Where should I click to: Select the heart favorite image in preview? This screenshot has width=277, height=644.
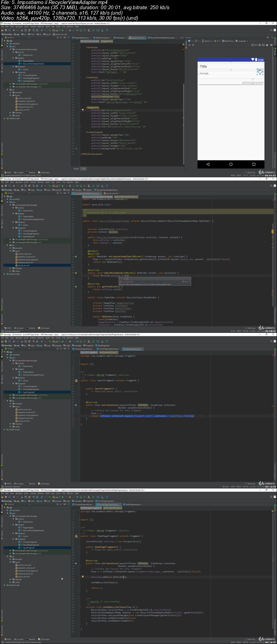pos(260,72)
